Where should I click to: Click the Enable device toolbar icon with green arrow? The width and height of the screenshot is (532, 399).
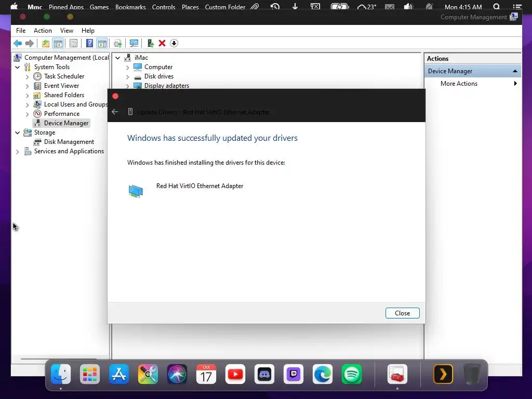[x=151, y=43]
